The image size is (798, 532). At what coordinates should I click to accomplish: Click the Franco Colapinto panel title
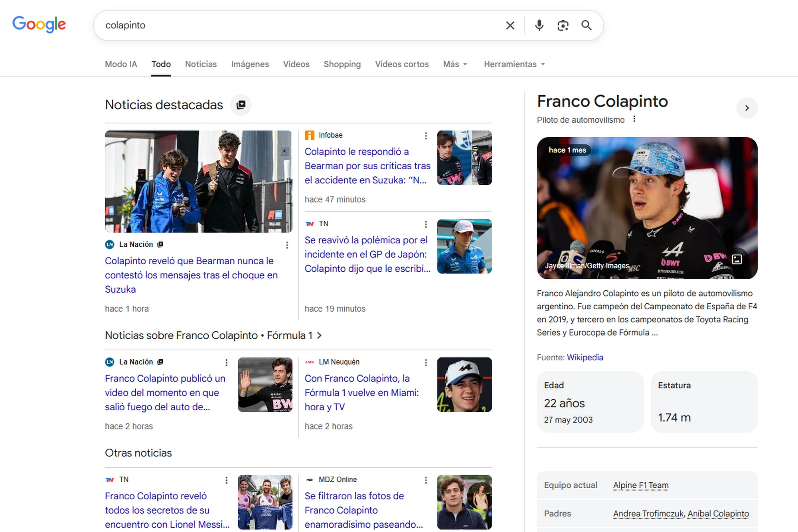click(x=602, y=101)
